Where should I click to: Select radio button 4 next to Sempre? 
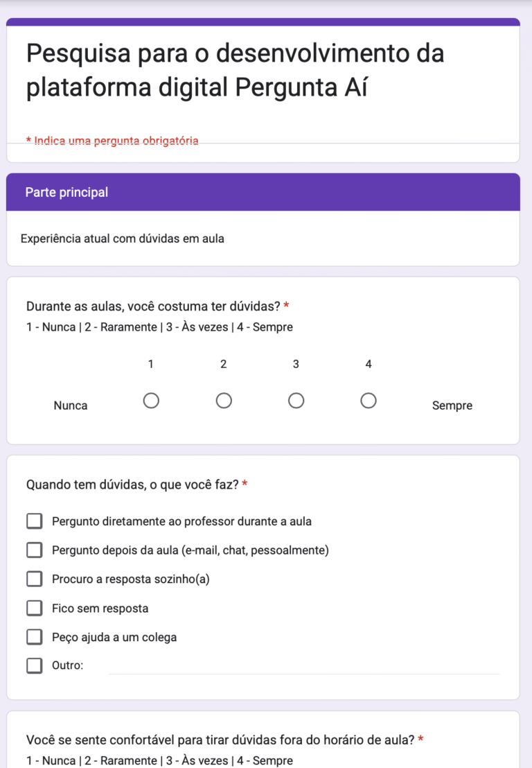coord(369,400)
